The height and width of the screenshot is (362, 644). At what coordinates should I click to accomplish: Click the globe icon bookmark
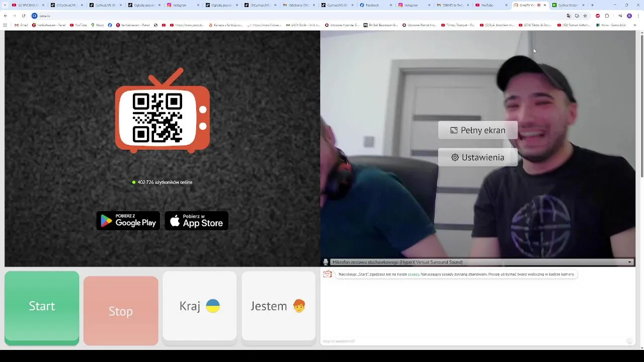[156, 25]
